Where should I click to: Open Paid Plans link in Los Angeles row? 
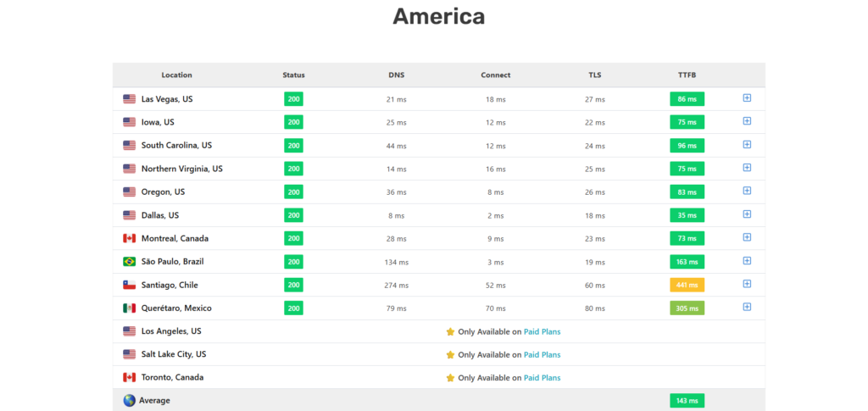point(542,331)
